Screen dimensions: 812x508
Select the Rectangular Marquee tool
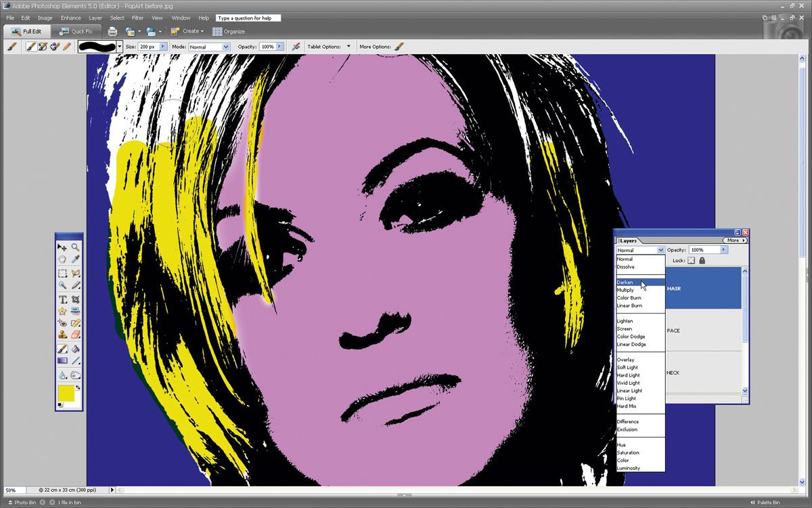(x=62, y=272)
